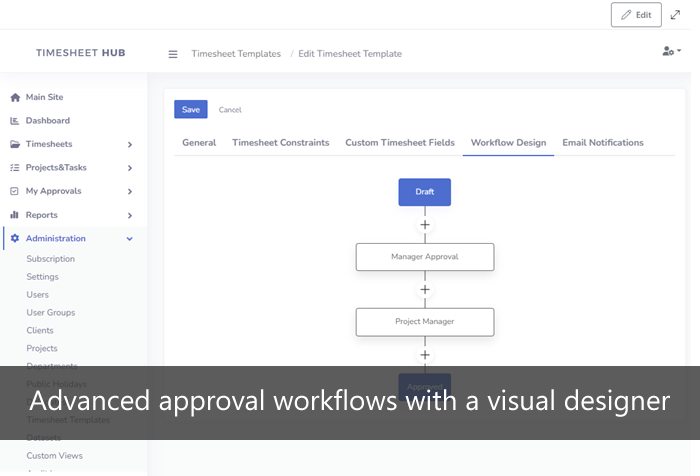The image size is (700, 476).
Task: Add step below Draft node
Action: click(x=425, y=225)
